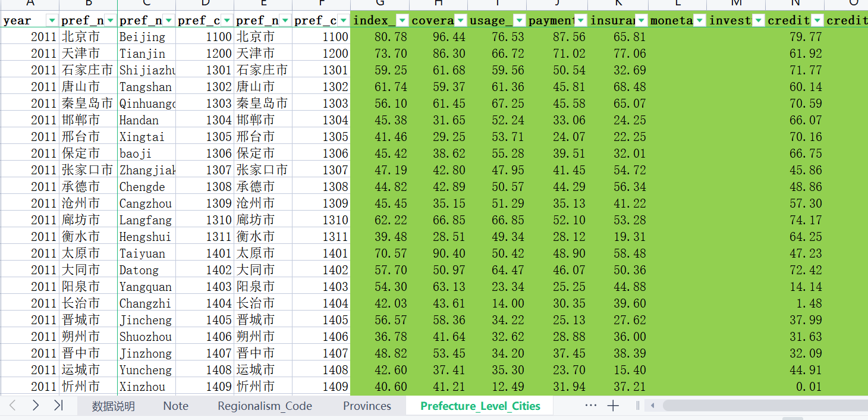868x420 pixels.
Task: Open the covera column filter dropdown
Action: 461,21
